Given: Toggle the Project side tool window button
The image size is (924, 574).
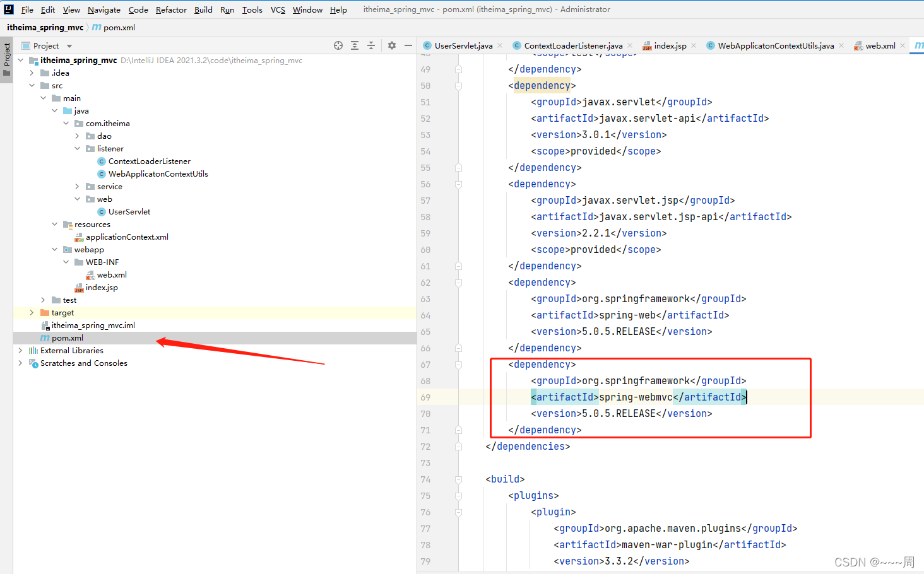Looking at the screenshot, I should [6, 59].
